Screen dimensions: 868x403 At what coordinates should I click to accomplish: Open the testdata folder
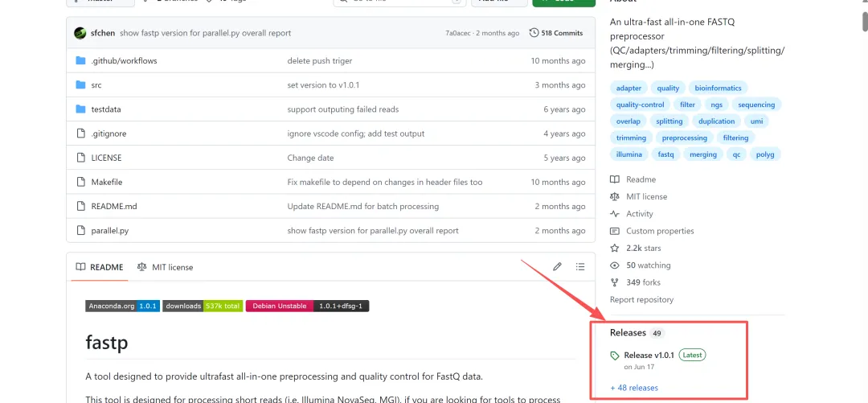click(106, 109)
